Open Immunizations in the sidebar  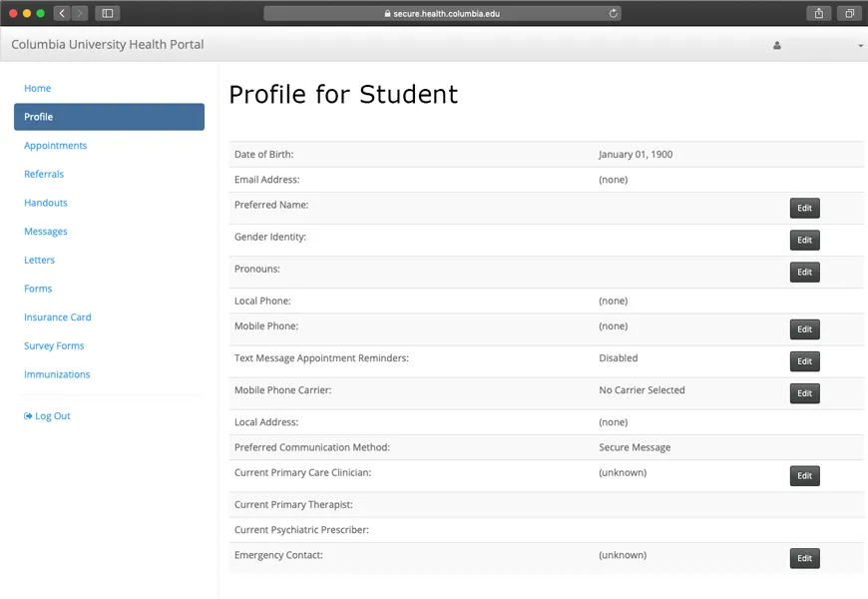pos(57,374)
